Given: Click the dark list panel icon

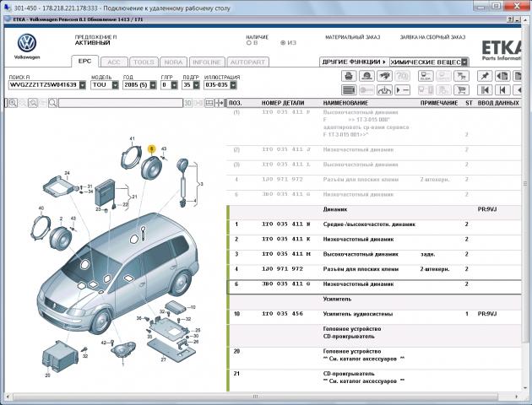Looking at the screenshot, I should tap(349, 90).
